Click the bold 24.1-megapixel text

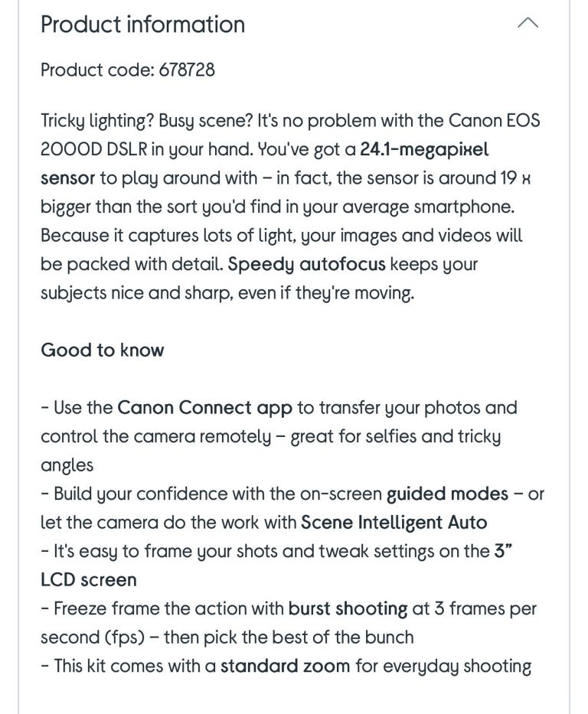424,150
